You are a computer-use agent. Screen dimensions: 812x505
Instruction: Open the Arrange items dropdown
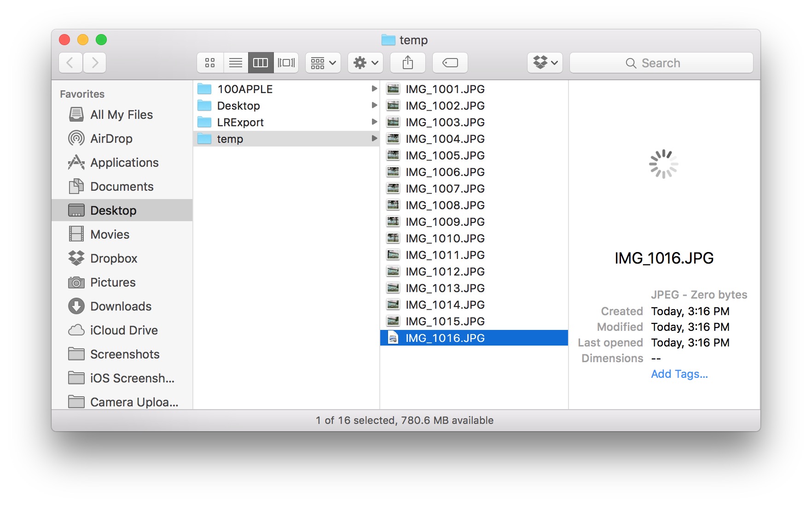[x=323, y=63]
